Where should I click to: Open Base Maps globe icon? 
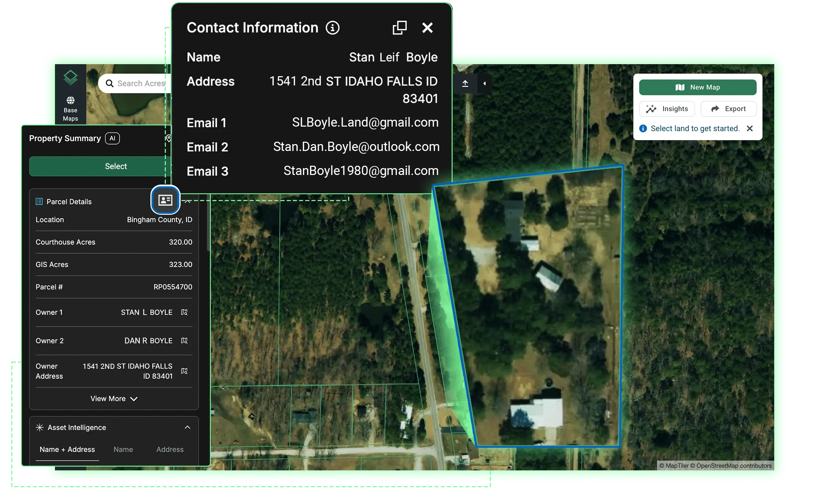(70, 100)
